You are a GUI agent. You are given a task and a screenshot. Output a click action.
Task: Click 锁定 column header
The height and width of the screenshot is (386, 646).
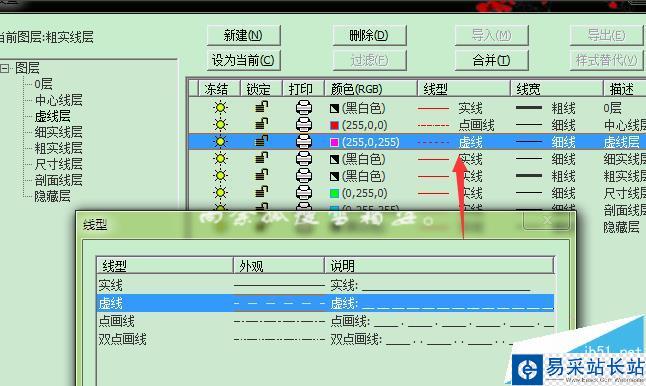(x=261, y=89)
